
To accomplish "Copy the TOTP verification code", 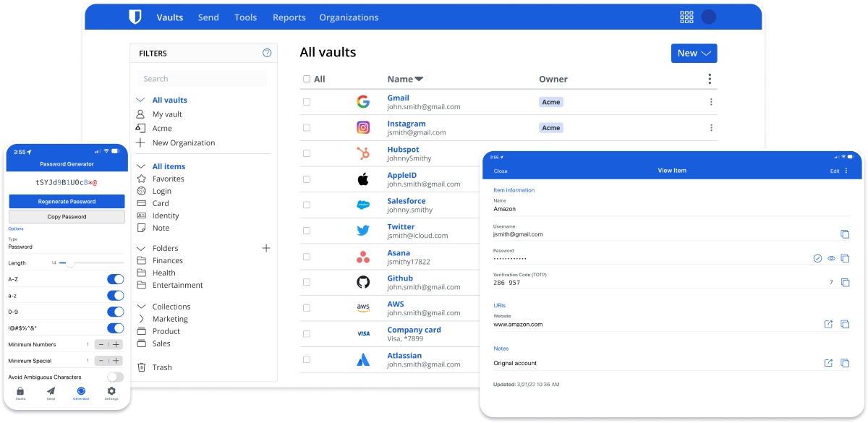I will tap(845, 283).
